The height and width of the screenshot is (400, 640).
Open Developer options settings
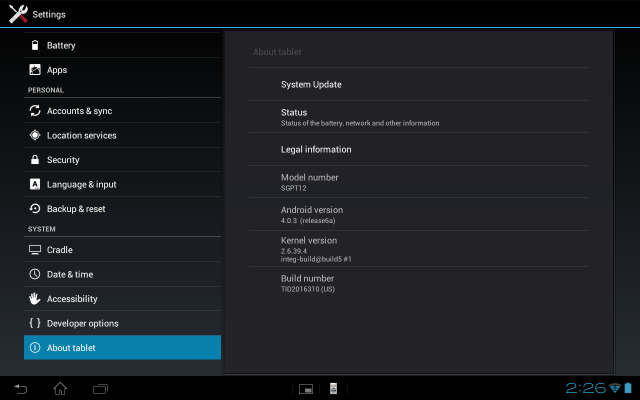coord(82,323)
